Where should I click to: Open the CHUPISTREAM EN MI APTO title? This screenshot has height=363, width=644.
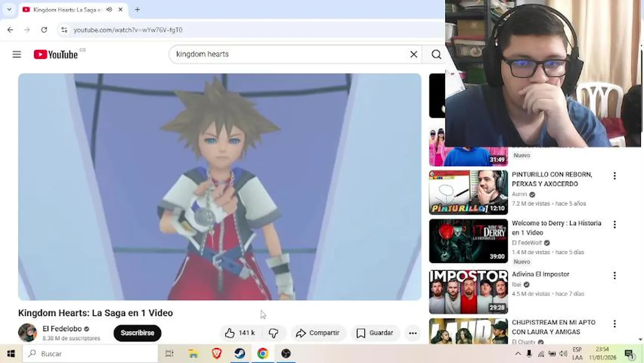[x=553, y=327]
